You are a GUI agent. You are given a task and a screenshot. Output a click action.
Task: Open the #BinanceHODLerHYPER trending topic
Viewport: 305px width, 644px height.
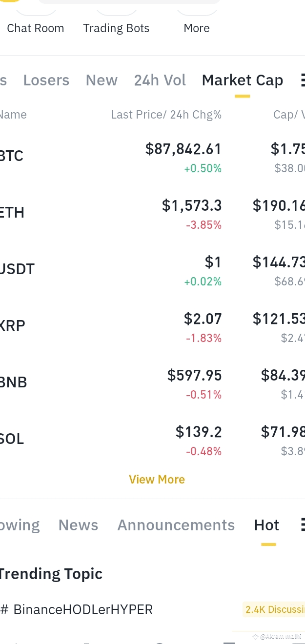click(x=77, y=609)
